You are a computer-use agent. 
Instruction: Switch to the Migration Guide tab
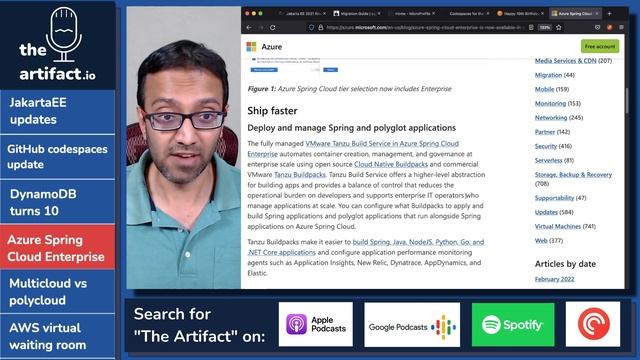357,13
